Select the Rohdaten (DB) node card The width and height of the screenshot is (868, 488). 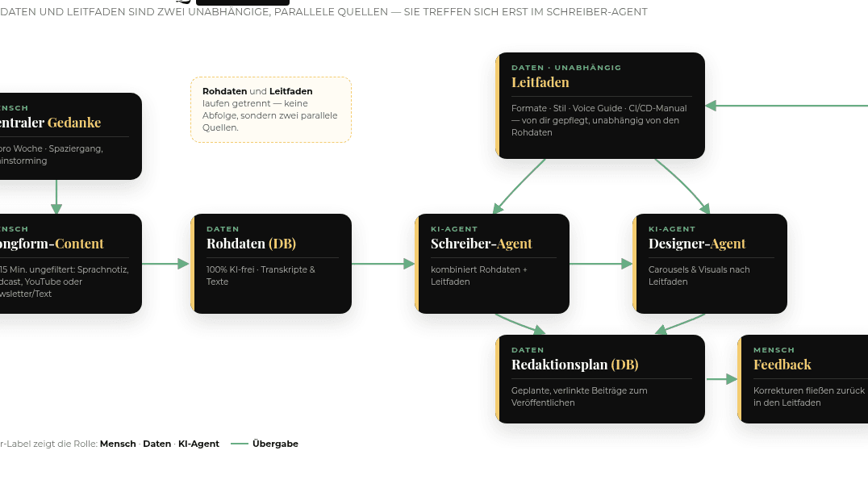(x=271, y=264)
